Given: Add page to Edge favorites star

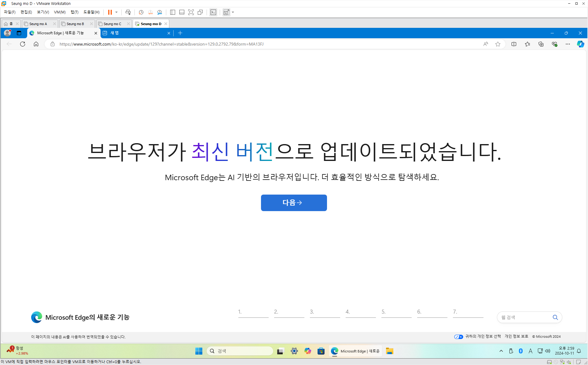Looking at the screenshot, I should [x=498, y=44].
